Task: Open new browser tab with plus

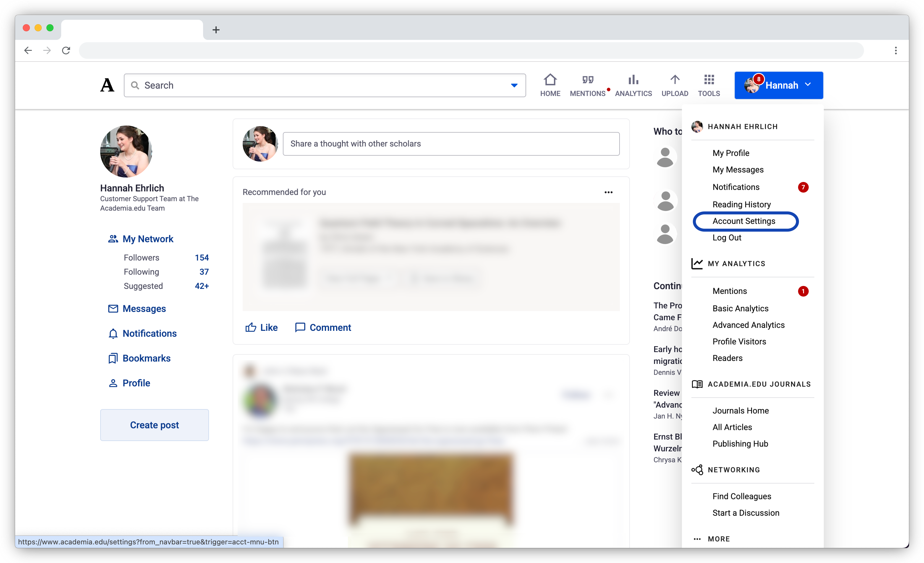Action: 216,30
